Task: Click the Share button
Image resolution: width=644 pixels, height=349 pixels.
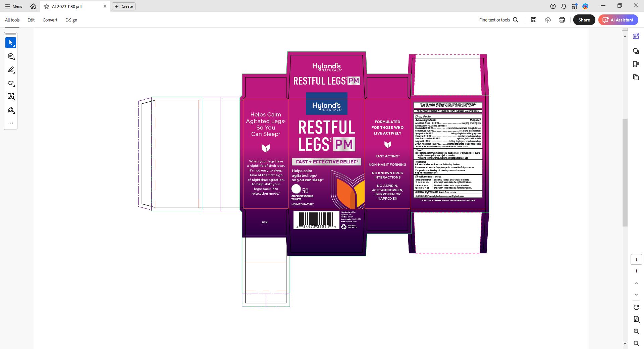Action: click(x=584, y=20)
